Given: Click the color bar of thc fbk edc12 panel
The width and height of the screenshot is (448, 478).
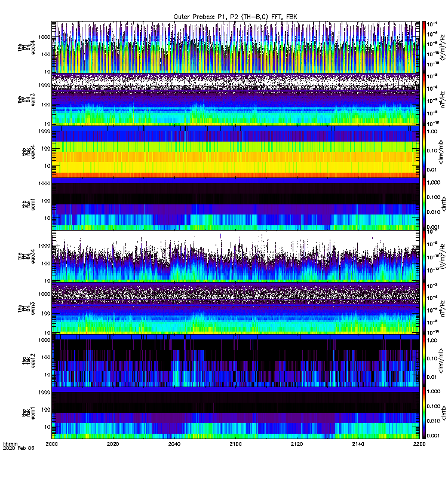Looking at the screenshot, I should point(424,361).
